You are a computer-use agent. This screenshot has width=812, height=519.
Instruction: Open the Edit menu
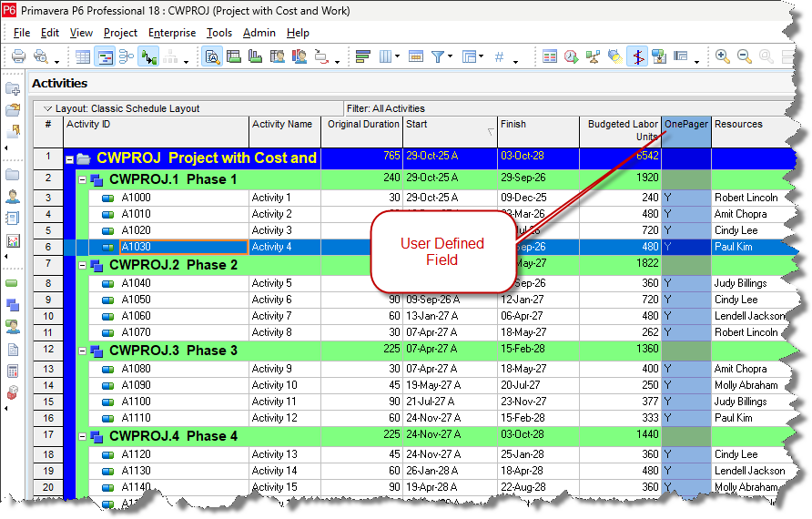pos(50,33)
